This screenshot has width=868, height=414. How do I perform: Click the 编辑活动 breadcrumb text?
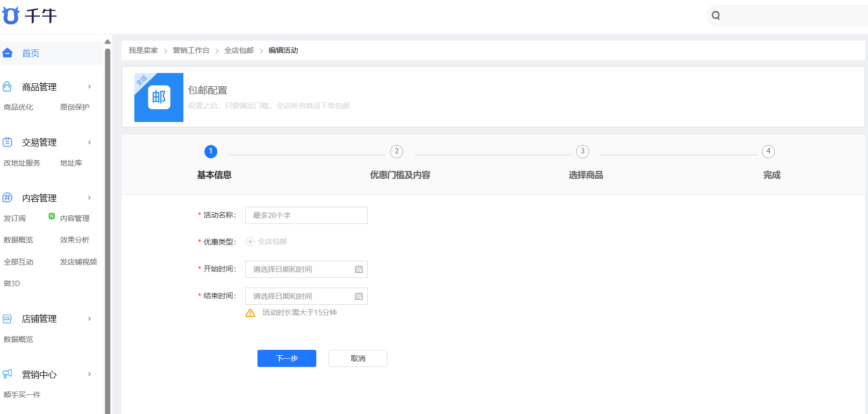(x=283, y=50)
